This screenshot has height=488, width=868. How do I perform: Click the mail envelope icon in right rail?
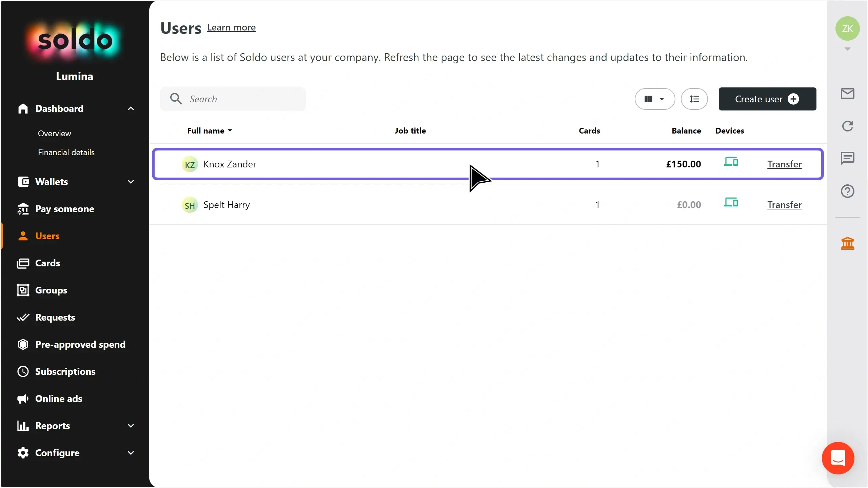[847, 94]
